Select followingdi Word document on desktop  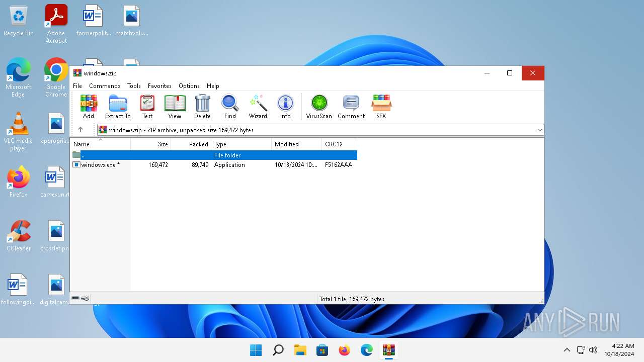18,290
